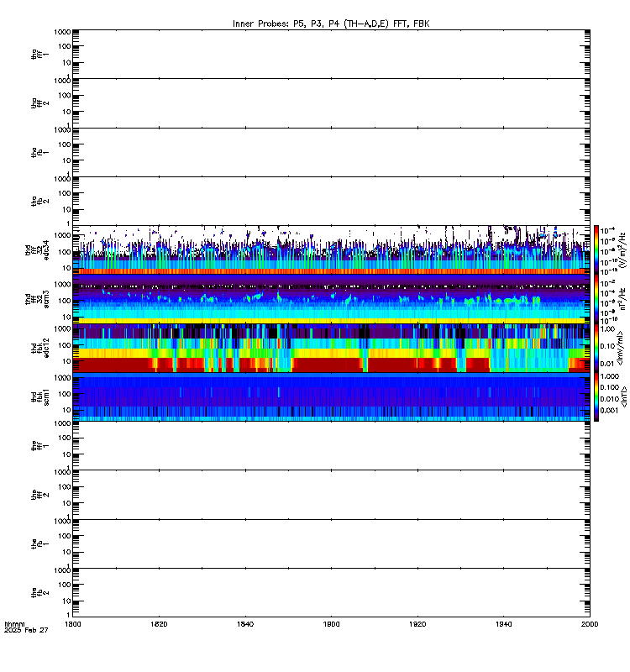This screenshot has height=672, width=630.
Task: Select the 'tha fb 2' panel label
Action: point(39,202)
